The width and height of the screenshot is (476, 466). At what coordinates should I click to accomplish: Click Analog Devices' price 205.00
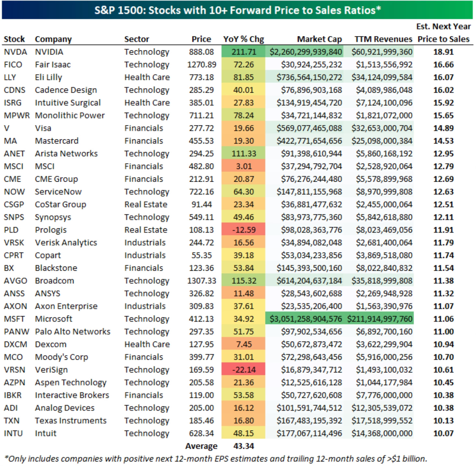tap(202, 408)
